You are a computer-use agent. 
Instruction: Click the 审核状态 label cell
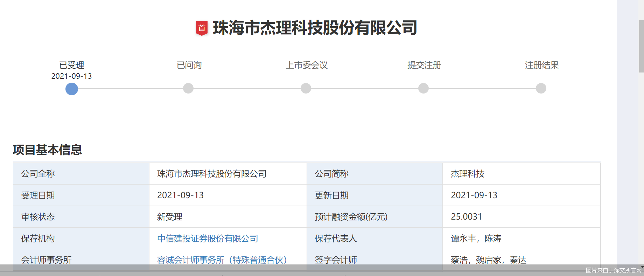pyautogui.click(x=81, y=217)
